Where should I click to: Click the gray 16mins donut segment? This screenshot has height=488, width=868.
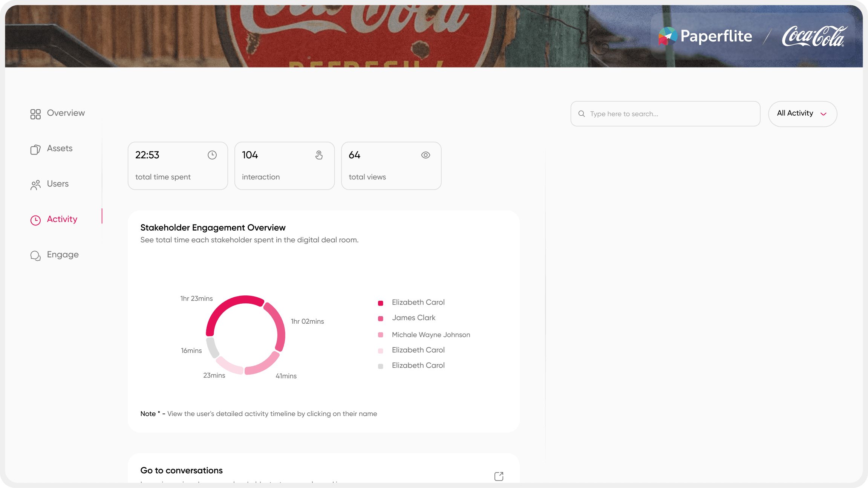tap(213, 348)
